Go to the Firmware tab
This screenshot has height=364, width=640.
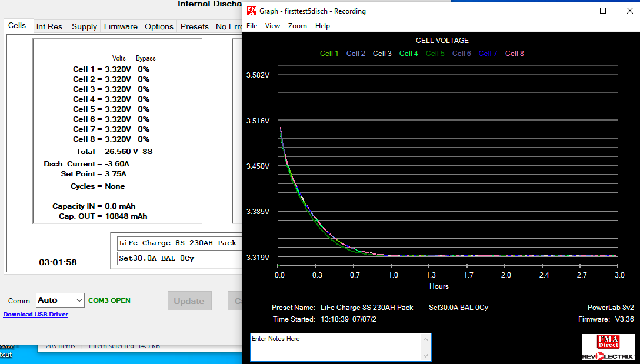click(121, 26)
